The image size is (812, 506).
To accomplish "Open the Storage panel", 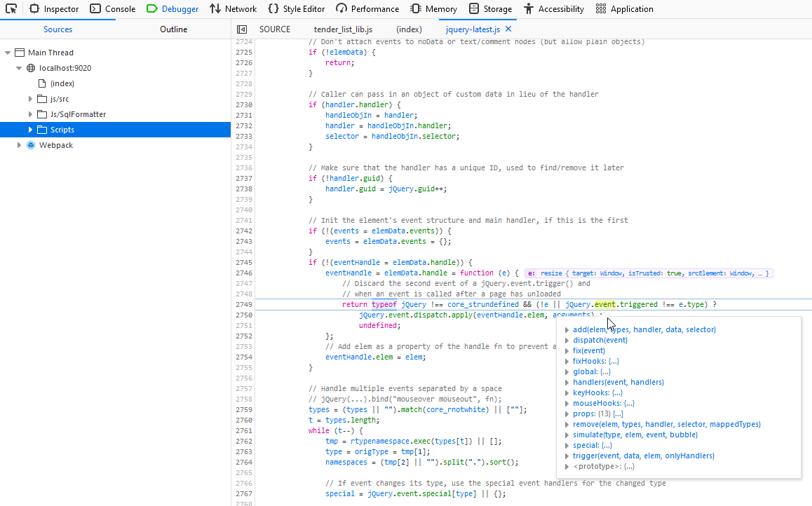I will [490, 9].
